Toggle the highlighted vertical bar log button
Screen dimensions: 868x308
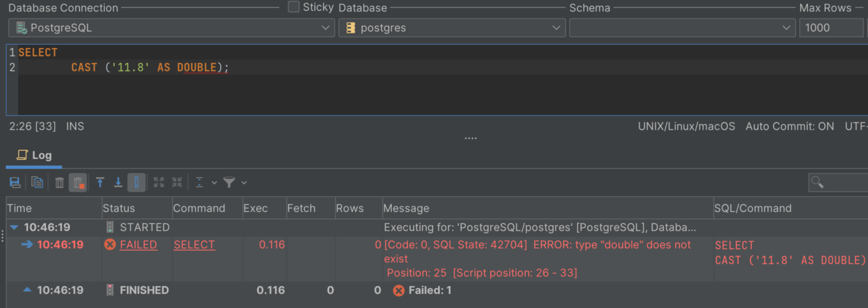(136, 182)
